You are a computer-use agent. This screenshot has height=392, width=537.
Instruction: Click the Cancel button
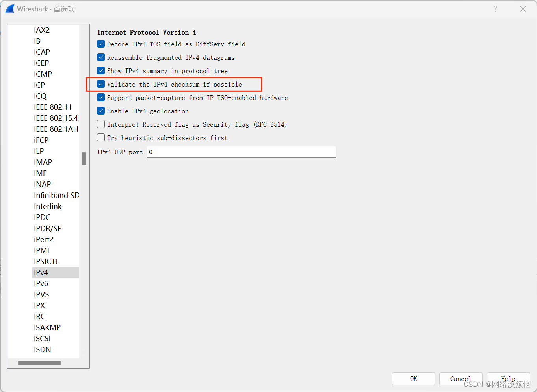pos(461,379)
